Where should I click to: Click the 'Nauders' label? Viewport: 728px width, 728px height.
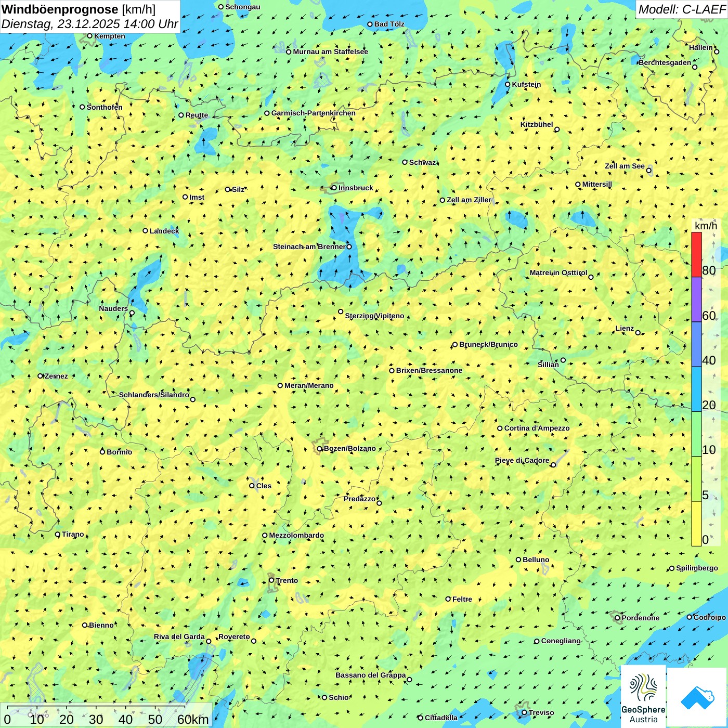pos(113,308)
